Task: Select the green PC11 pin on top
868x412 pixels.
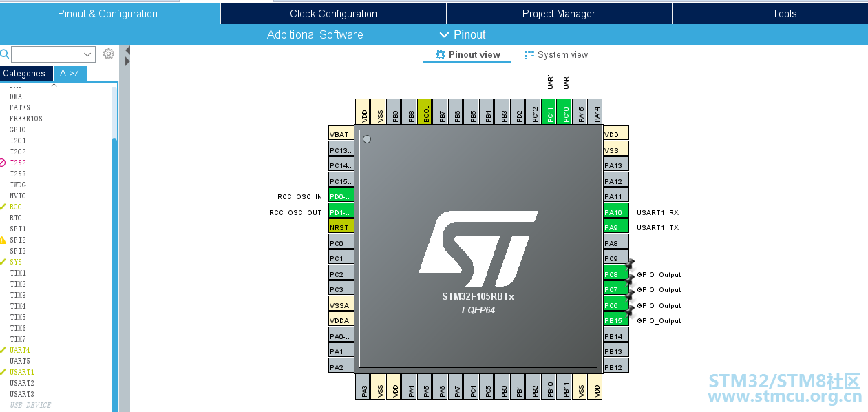Action: click(x=549, y=112)
